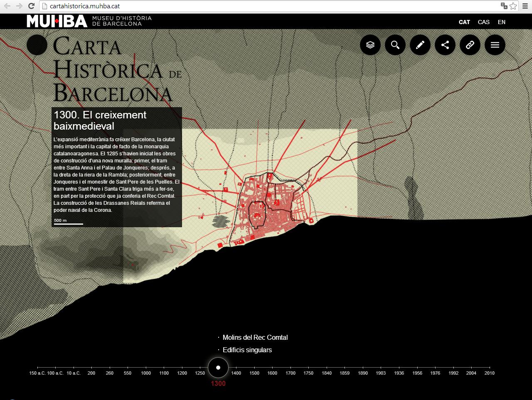Open the map layers panel

(370, 45)
